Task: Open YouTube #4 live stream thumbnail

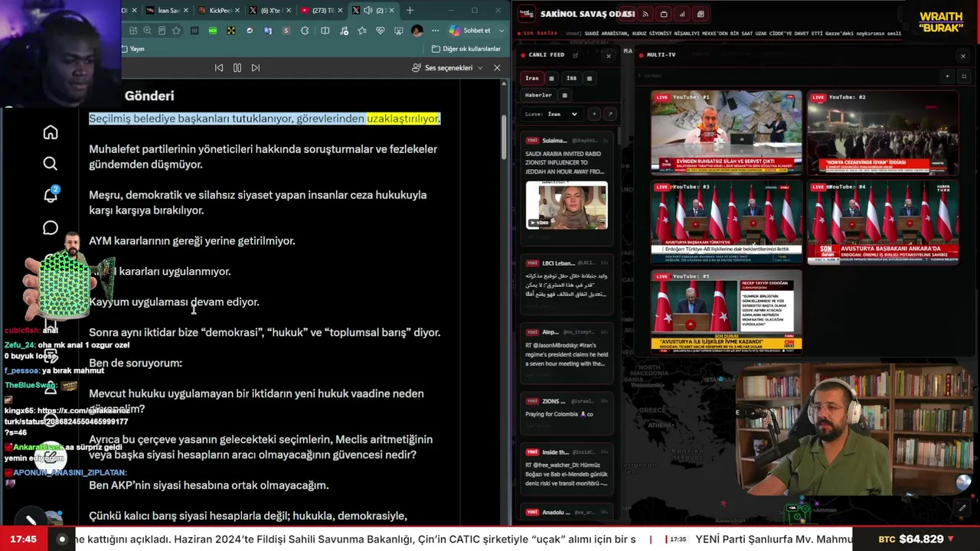Action: pos(882,222)
